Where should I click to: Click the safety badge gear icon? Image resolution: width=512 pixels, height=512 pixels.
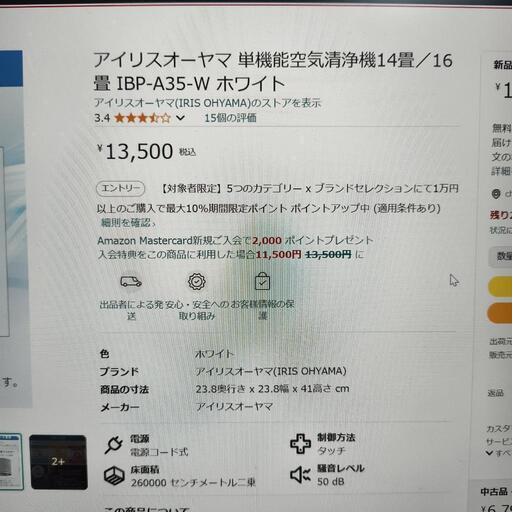(x=197, y=282)
